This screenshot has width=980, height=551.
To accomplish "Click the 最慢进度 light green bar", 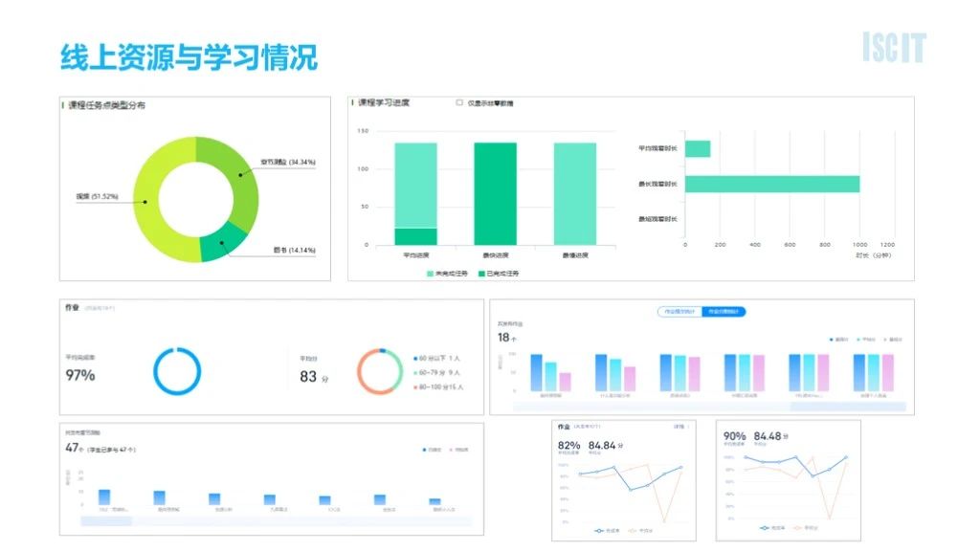I will 574,193.
